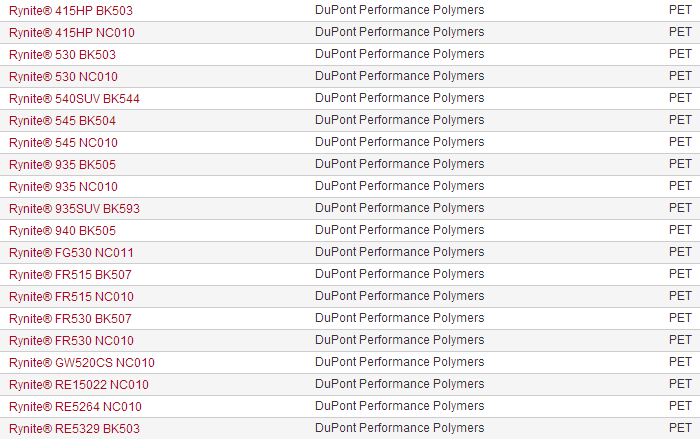700x439 pixels.
Task: Open the Rynite 935SUV BK593 link
Action: [75, 208]
